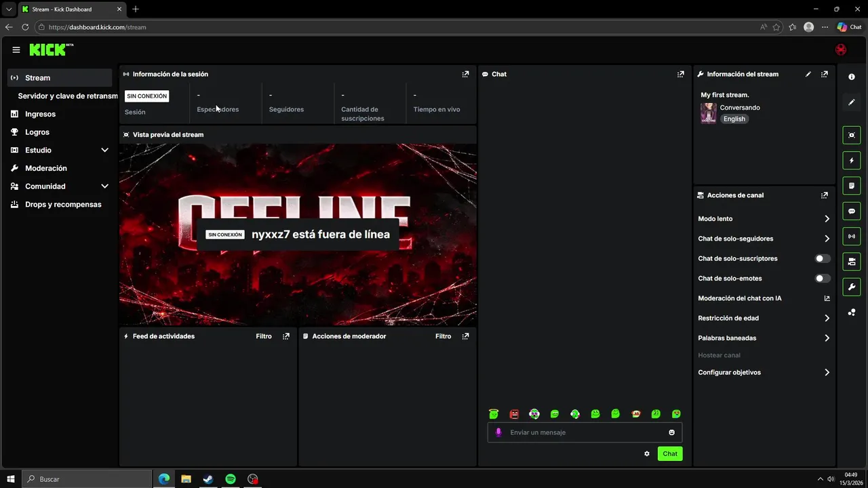Click the Conversando category name
This screenshot has height=488, width=868.
[740, 108]
